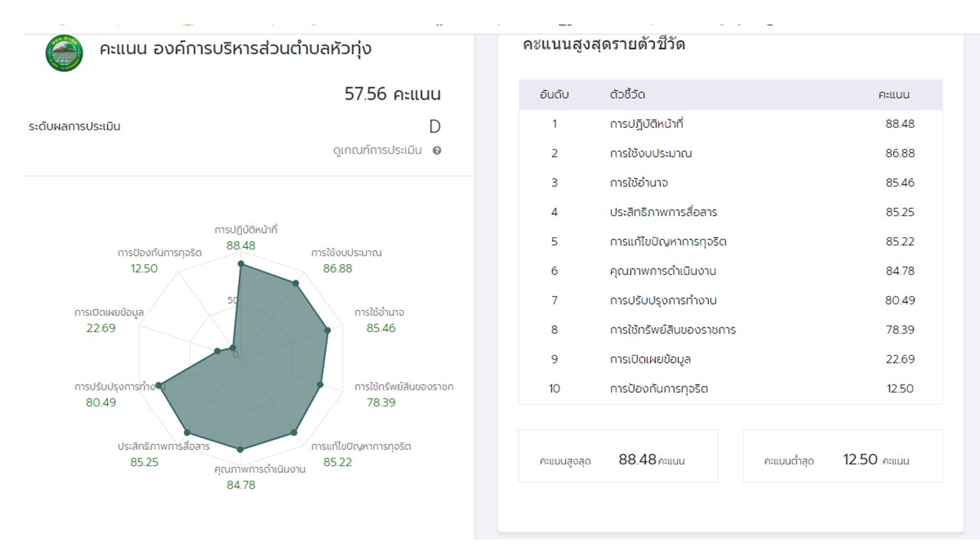This screenshot has height=551, width=980.
Task: Click the คะแนนสูงสุดรายตัวชี้วัด heading
Action: 603,44
